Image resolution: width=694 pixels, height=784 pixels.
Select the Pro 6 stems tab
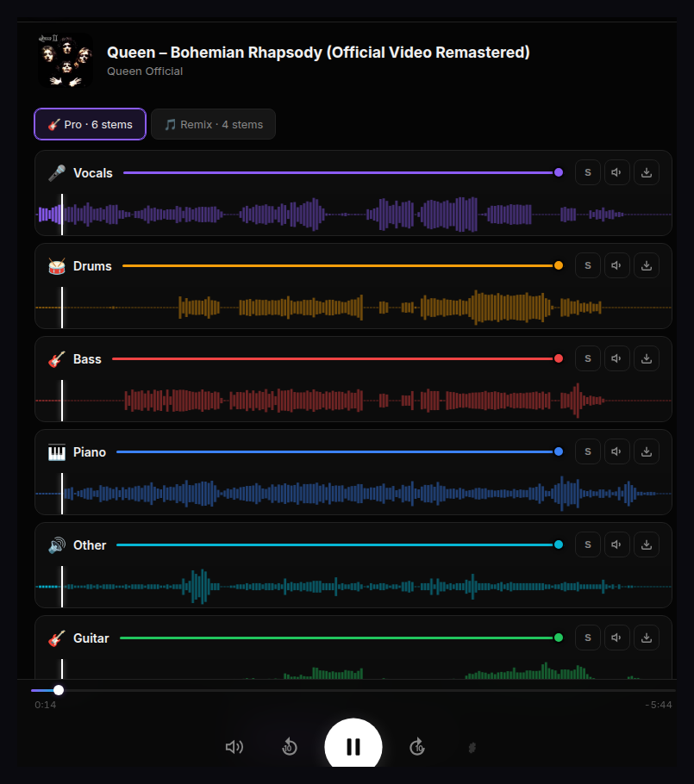tap(91, 124)
